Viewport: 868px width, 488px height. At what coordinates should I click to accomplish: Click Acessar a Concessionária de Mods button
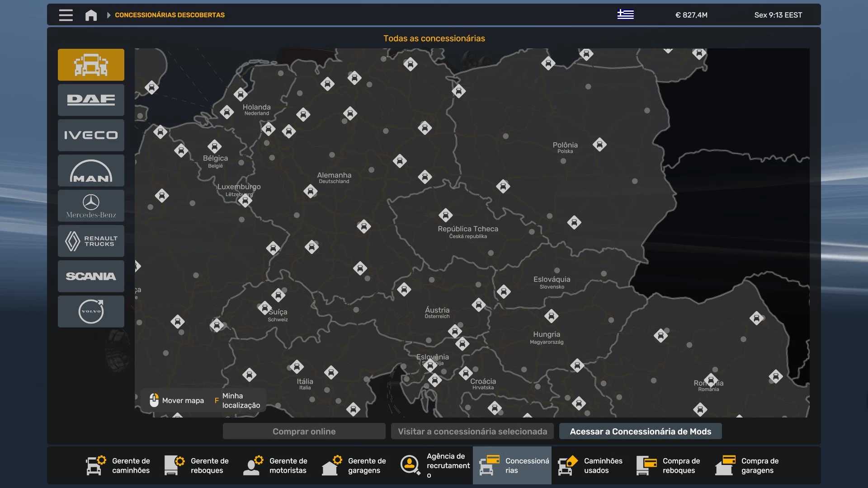coord(640,432)
